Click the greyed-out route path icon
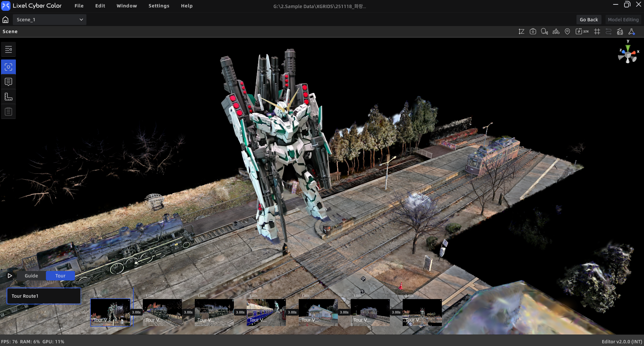 [609, 31]
